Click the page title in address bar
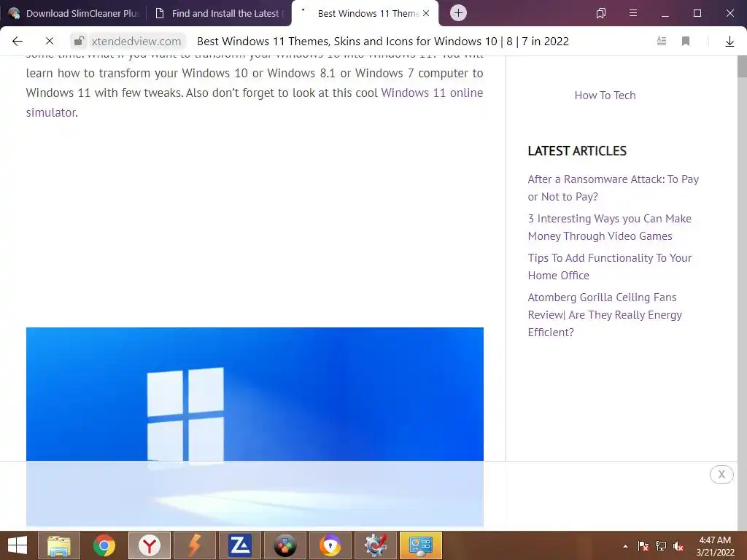Image resolution: width=747 pixels, height=560 pixels. 383,42
